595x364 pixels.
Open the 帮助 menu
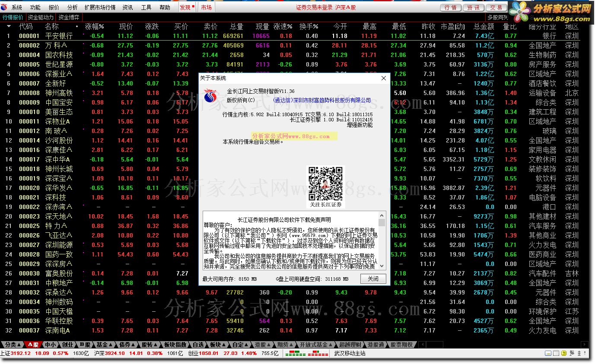click(x=165, y=7)
